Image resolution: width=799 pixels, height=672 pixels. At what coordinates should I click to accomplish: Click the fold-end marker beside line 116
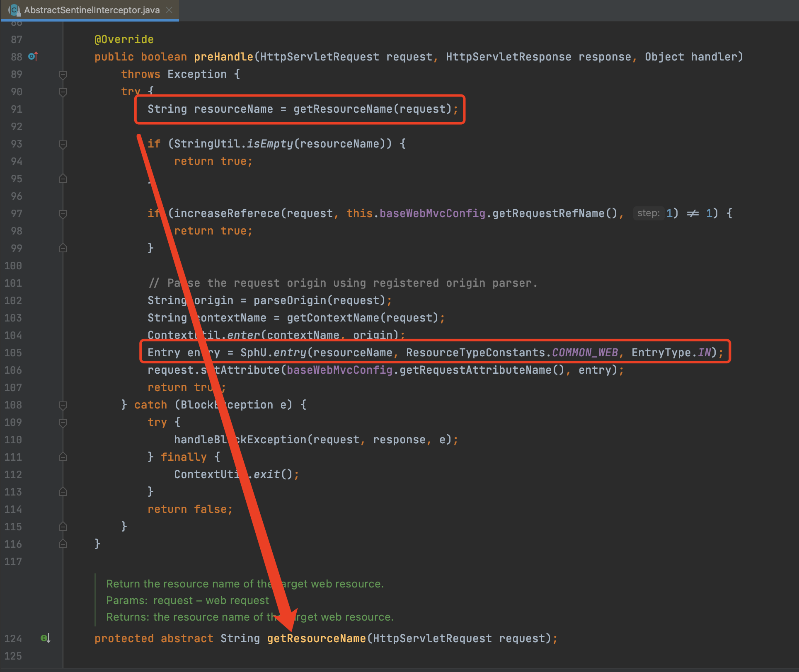tap(63, 544)
